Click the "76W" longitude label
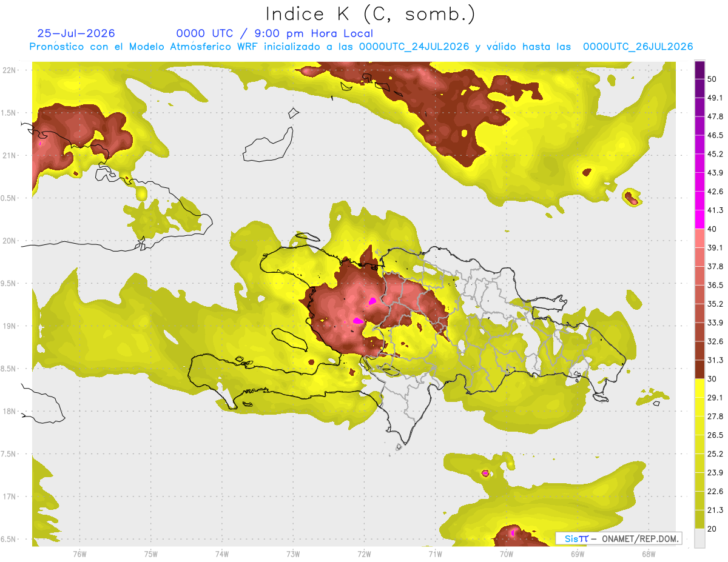This screenshot has height=562, width=728. 79,554
